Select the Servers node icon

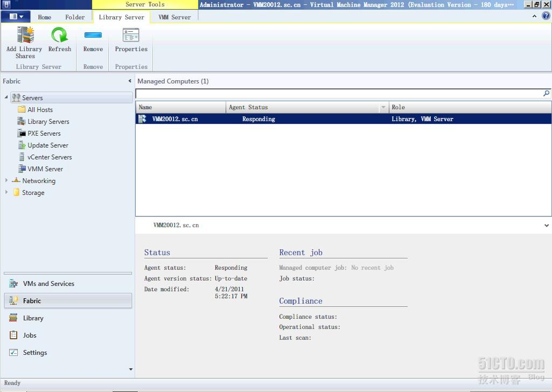pyautogui.click(x=16, y=97)
